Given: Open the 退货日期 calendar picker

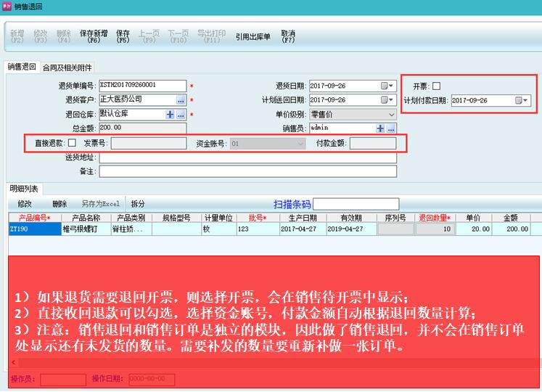Looking at the screenshot, I should tap(386, 86).
